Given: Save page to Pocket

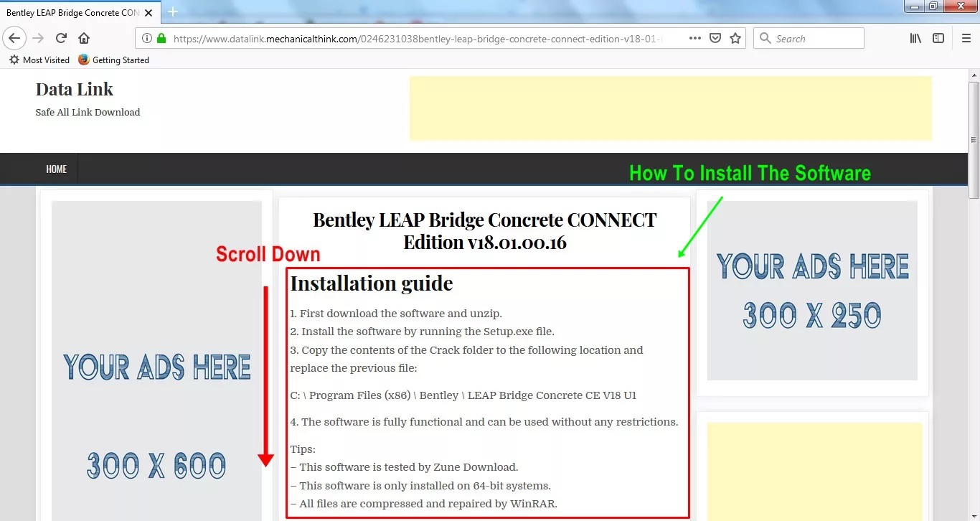Looking at the screenshot, I should click(715, 39).
